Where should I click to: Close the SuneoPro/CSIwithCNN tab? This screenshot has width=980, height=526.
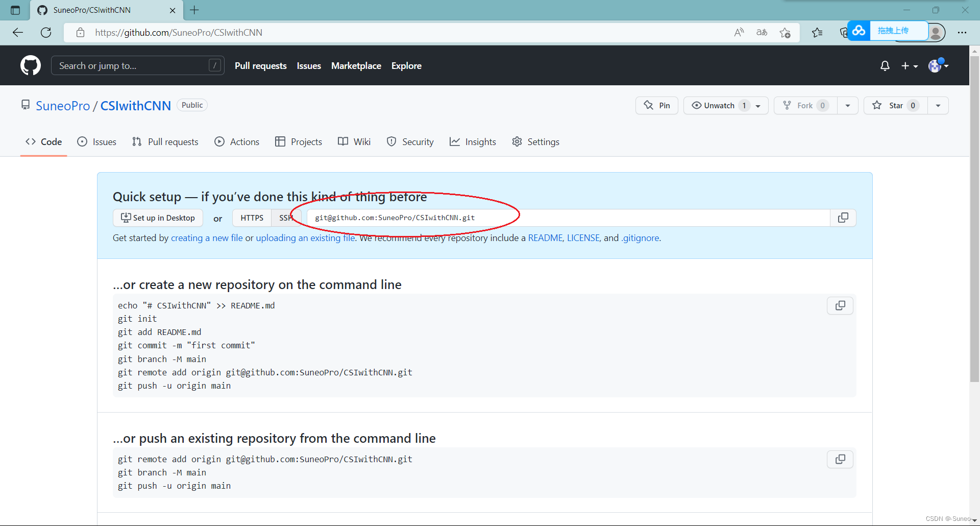tap(173, 10)
